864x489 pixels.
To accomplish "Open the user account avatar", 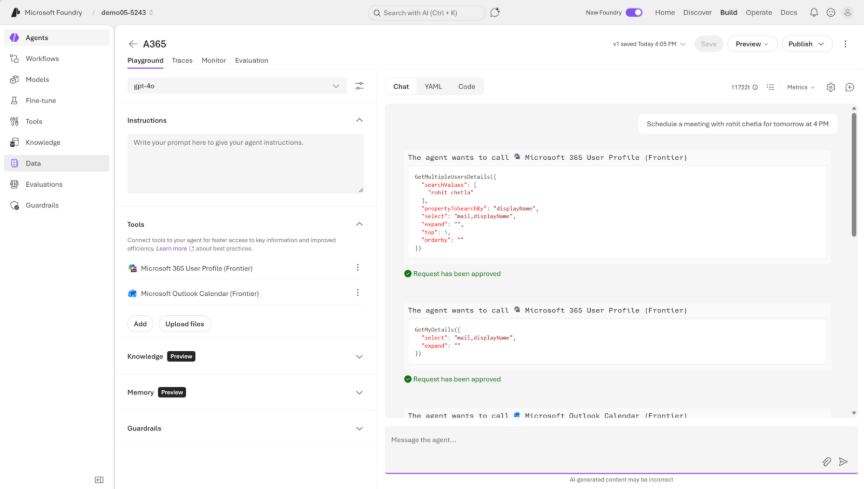I will coord(847,12).
